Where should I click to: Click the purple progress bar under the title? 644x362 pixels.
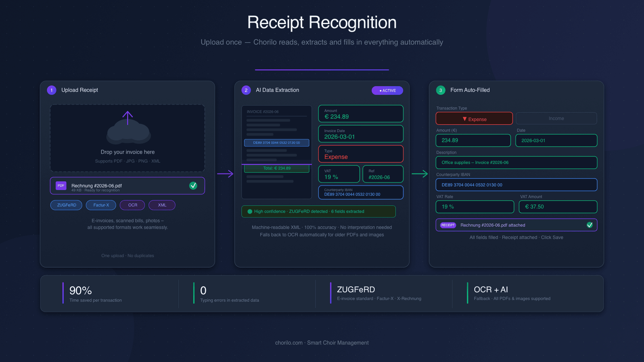pyautogui.click(x=322, y=69)
